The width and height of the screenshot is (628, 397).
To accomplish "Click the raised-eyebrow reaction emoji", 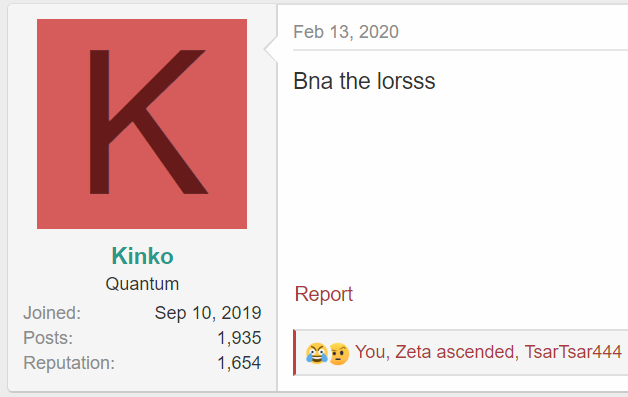I will click(x=339, y=353).
